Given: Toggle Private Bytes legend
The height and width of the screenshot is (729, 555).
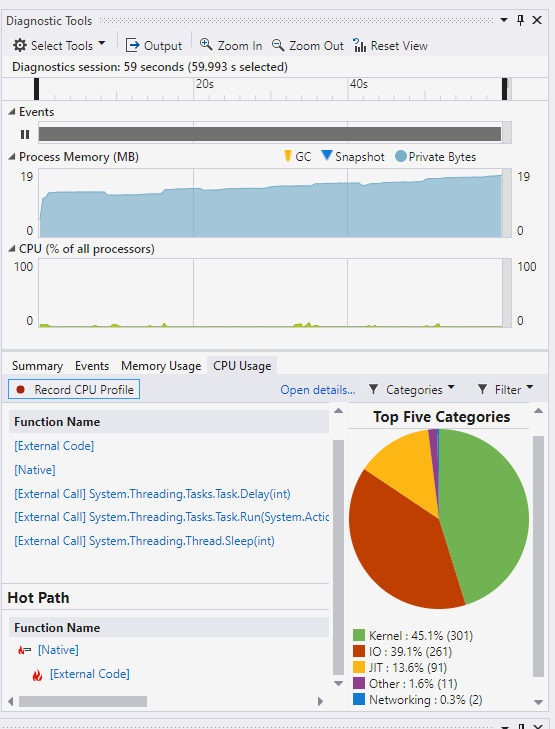Looking at the screenshot, I should [x=436, y=157].
